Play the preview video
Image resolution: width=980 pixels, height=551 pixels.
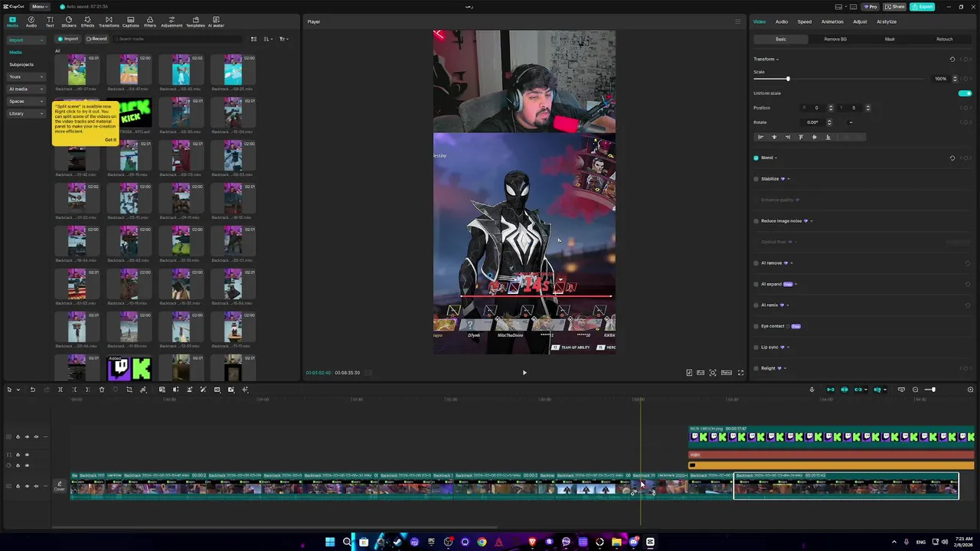524,373
